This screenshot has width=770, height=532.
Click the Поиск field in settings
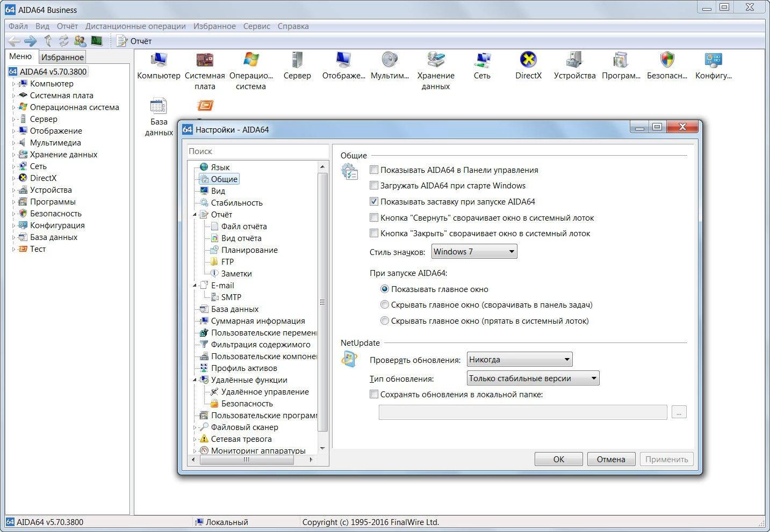[258, 151]
